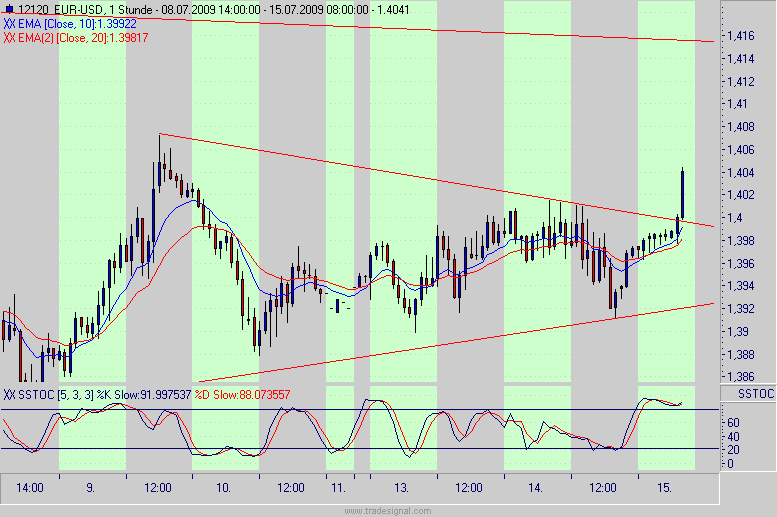Image resolution: width=777 pixels, height=517 pixels.
Task: Click the 60 level on the stochastic axis
Action: 733,423
